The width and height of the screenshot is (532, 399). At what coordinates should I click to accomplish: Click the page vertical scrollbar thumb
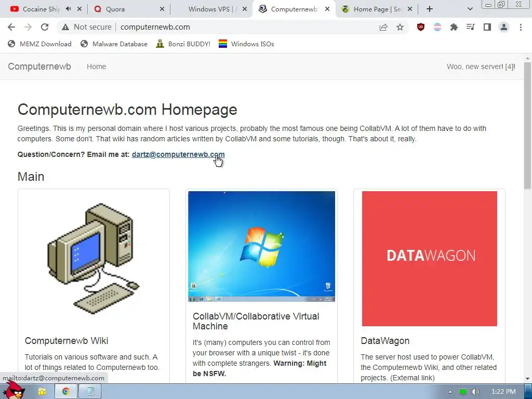527,126
